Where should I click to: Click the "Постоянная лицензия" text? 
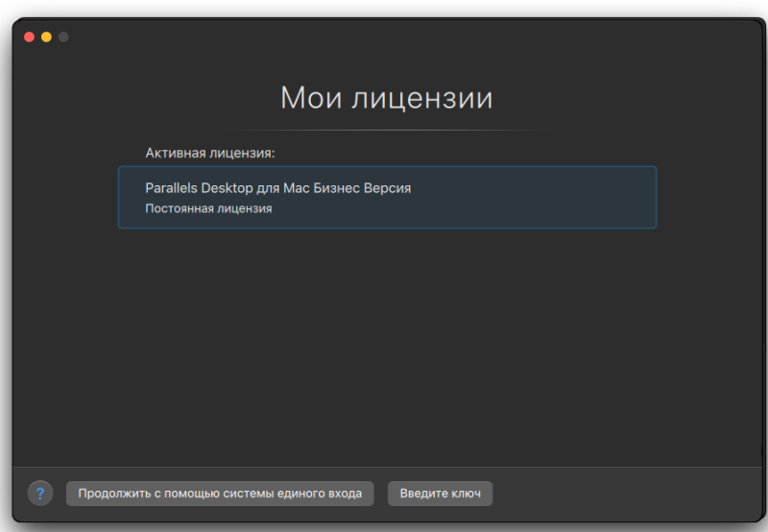coord(208,208)
